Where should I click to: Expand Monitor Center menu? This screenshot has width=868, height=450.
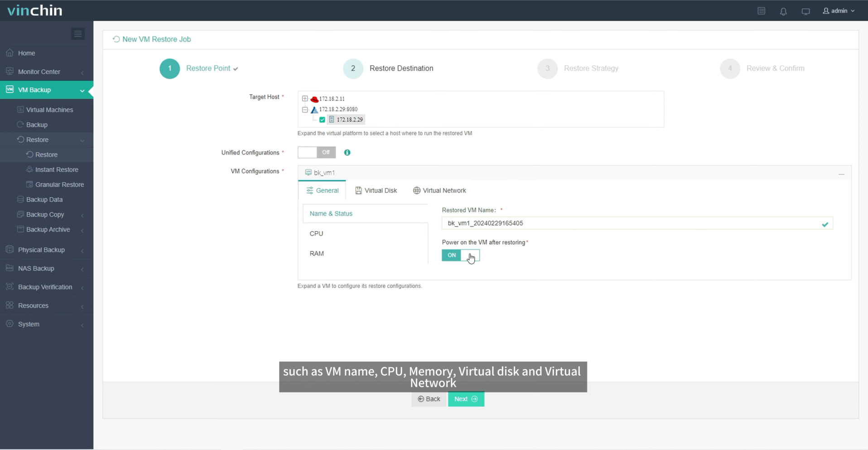tap(47, 72)
